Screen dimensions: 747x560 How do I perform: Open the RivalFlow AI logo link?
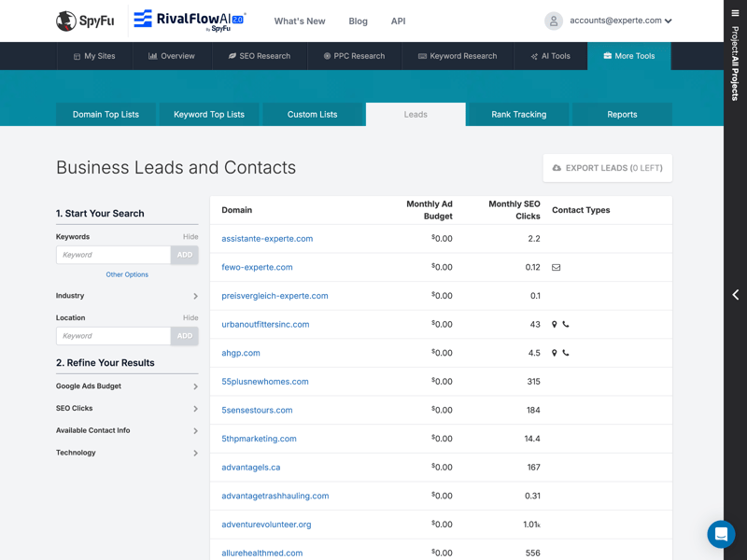189,21
